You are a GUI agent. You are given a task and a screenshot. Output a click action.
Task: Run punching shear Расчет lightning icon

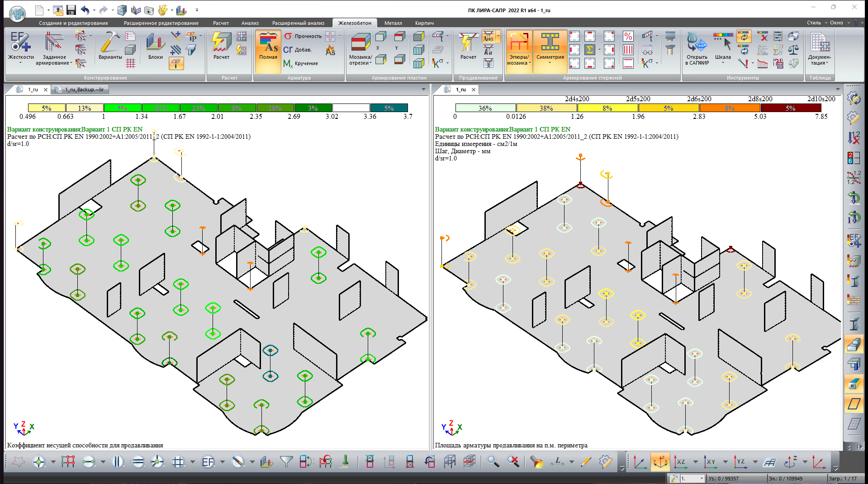[468, 45]
